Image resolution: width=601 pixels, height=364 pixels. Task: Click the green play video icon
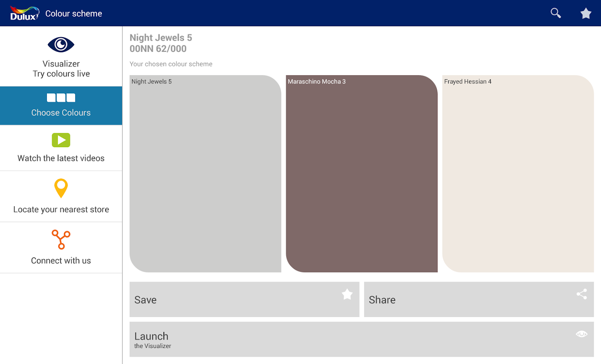pyautogui.click(x=61, y=140)
